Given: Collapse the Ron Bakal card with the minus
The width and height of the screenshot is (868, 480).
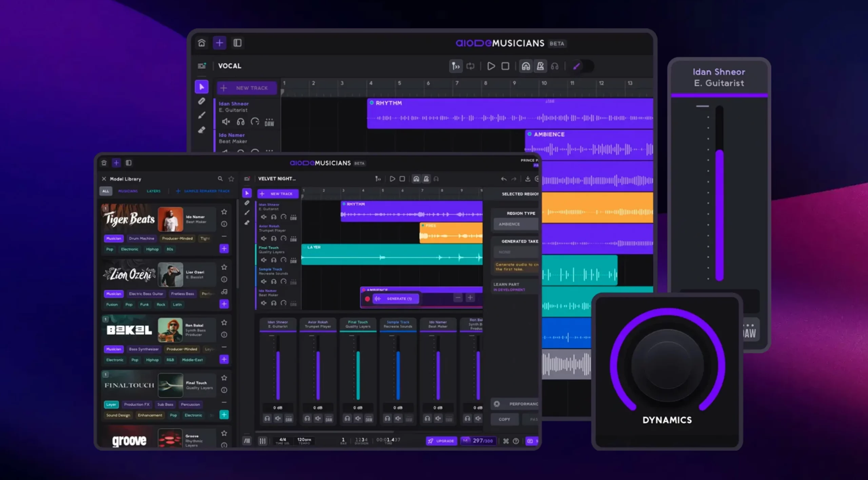Looking at the screenshot, I should (224, 347).
